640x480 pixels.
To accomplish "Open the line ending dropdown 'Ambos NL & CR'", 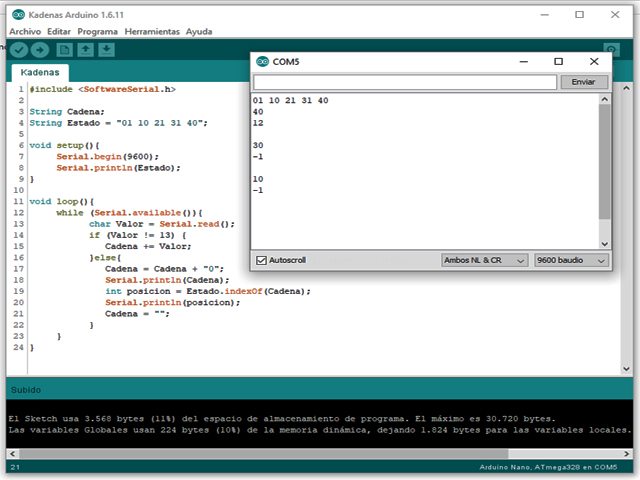I will pyautogui.click(x=484, y=260).
